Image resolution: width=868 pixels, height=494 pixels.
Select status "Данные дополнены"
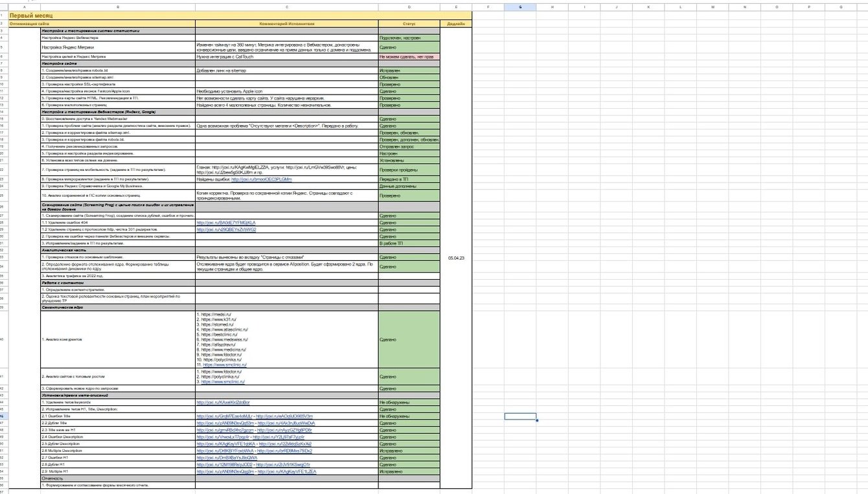click(409, 186)
